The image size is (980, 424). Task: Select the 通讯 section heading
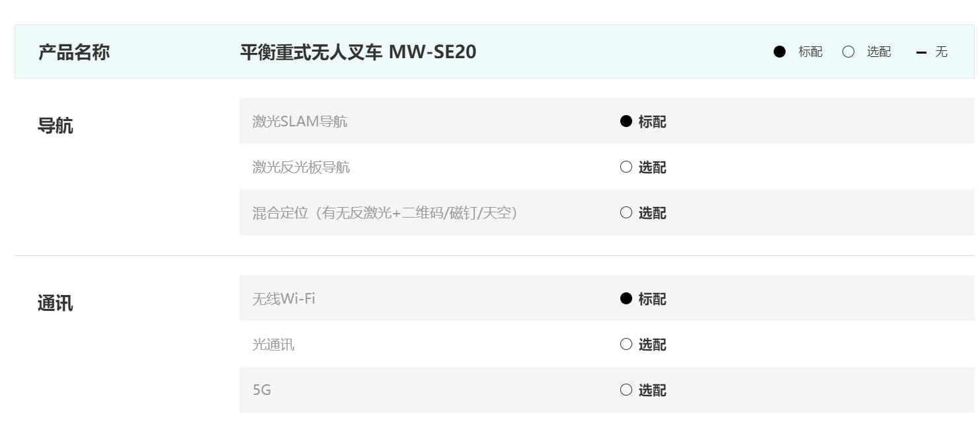[x=56, y=304]
